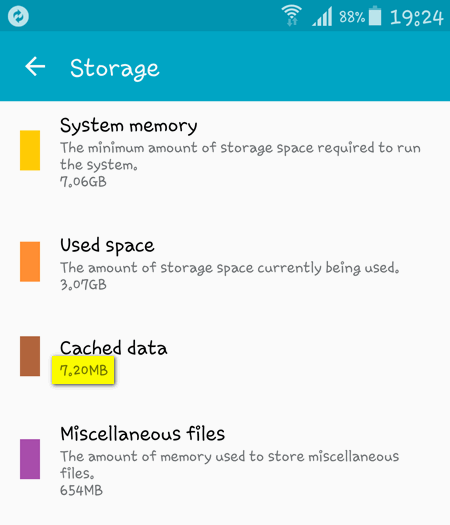The width and height of the screenshot is (450, 525).
Task: Tap the battery icon in status bar
Action: (375, 16)
